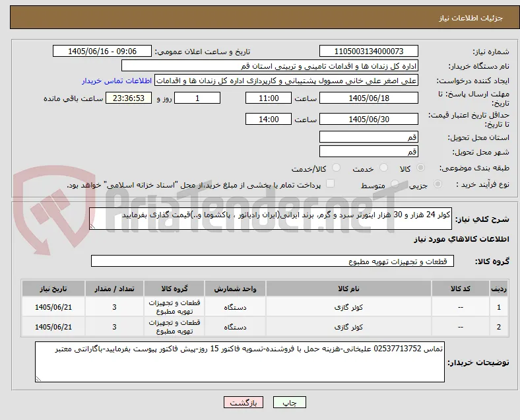520x420 pixels.
Task: Select the خدمت radio button
Action: [383, 168]
